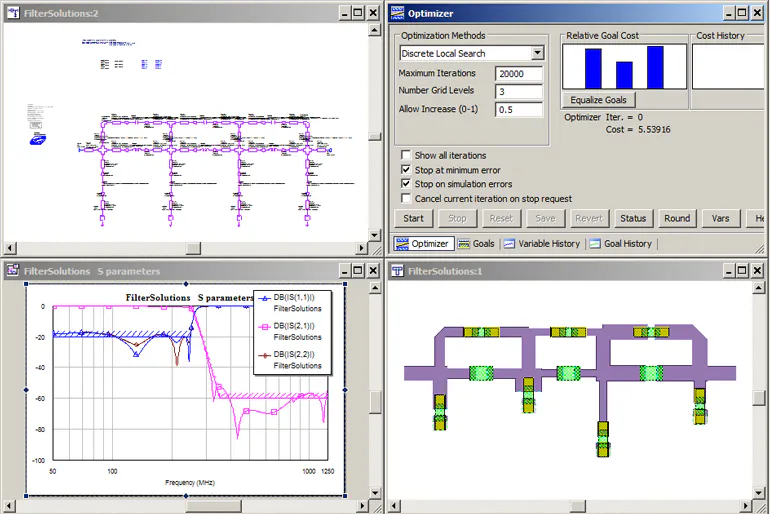
Task: Enable Show all iterations checkbox
Action: coord(406,155)
